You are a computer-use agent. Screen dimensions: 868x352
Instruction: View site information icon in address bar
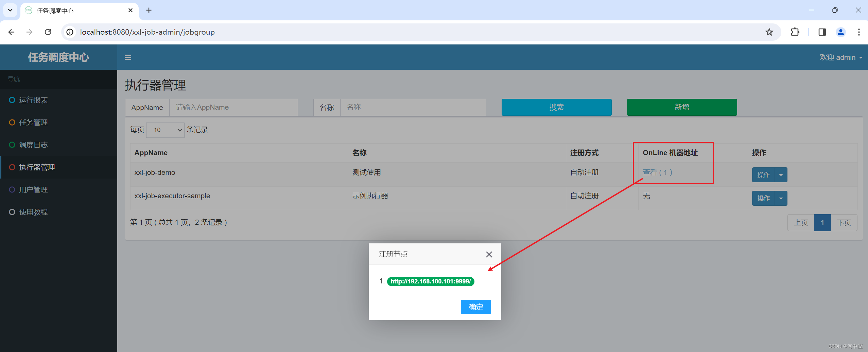(x=70, y=32)
